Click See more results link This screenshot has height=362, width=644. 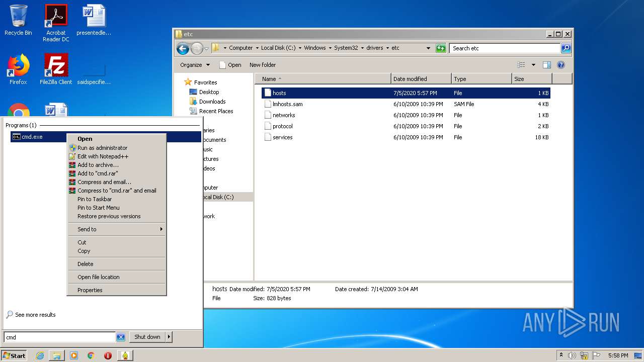35,315
